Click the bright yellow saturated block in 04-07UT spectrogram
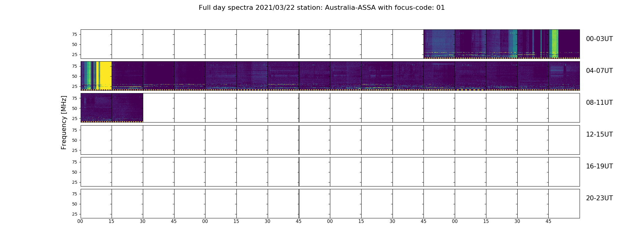The height and width of the screenshot is (245, 644). (106, 75)
